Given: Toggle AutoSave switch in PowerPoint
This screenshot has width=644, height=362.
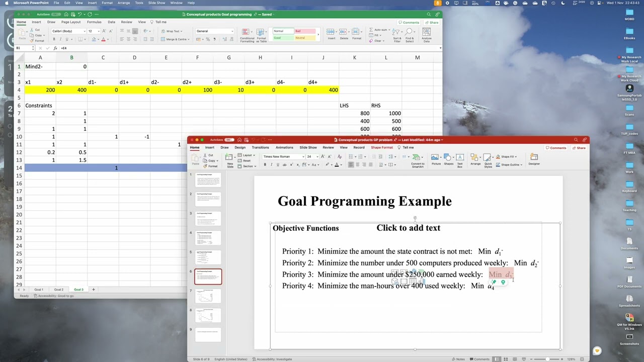Looking at the screenshot, I should click(x=229, y=140).
